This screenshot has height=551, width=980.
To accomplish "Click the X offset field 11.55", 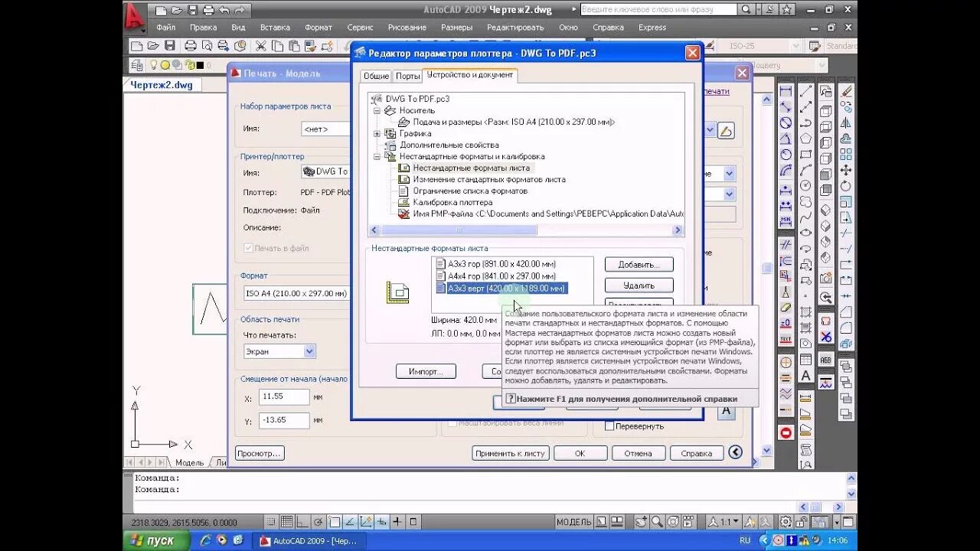I will click(284, 397).
